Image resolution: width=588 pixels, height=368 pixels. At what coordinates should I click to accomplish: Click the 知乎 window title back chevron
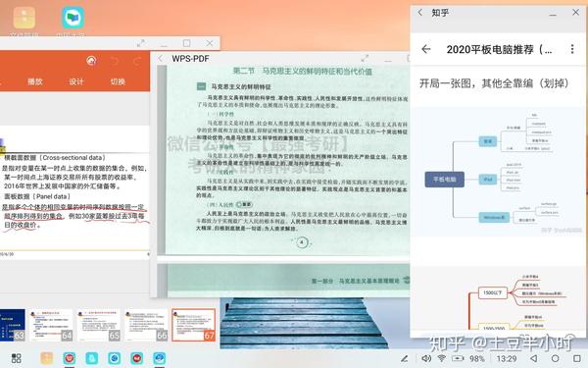(x=420, y=13)
